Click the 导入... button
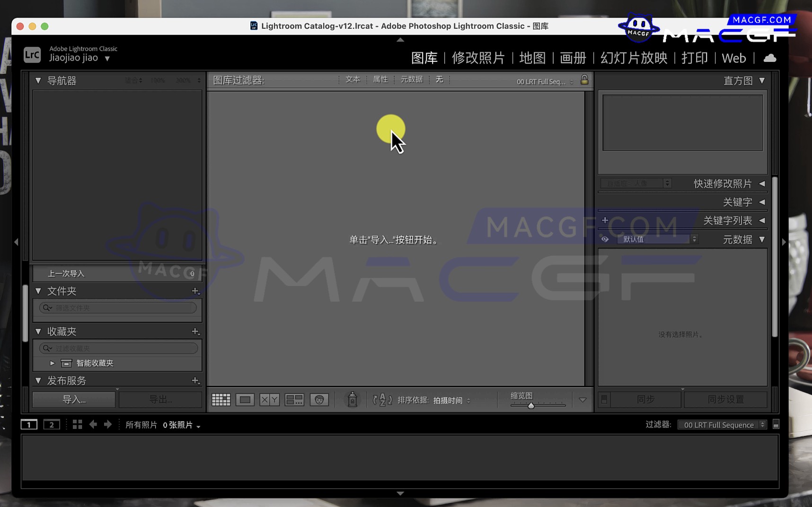Image resolution: width=812 pixels, height=507 pixels. [x=74, y=400]
